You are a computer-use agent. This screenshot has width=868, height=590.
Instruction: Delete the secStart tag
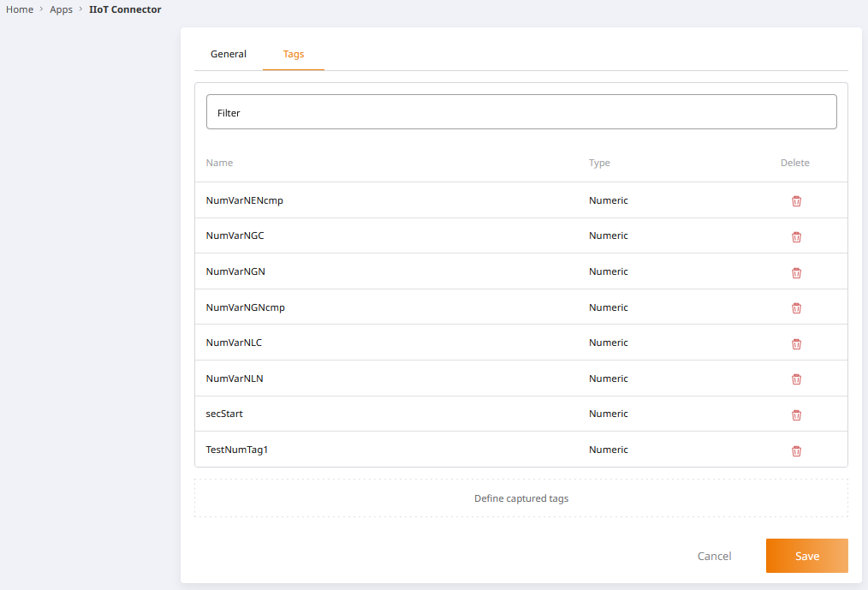(x=796, y=415)
